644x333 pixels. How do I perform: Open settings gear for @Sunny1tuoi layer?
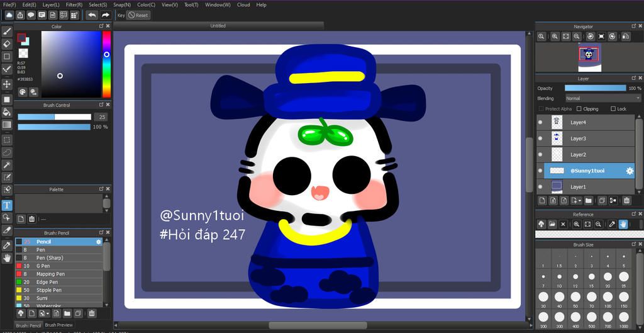tap(630, 171)
